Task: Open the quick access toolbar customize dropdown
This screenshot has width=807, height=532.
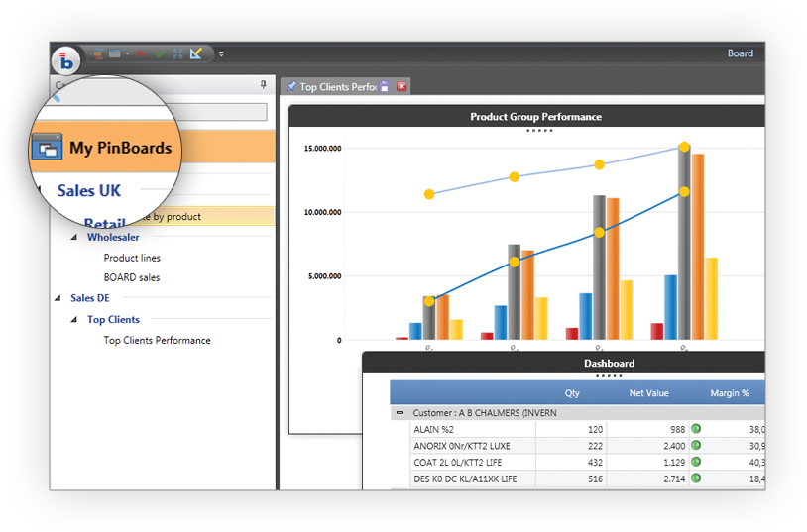Action: 221,53
